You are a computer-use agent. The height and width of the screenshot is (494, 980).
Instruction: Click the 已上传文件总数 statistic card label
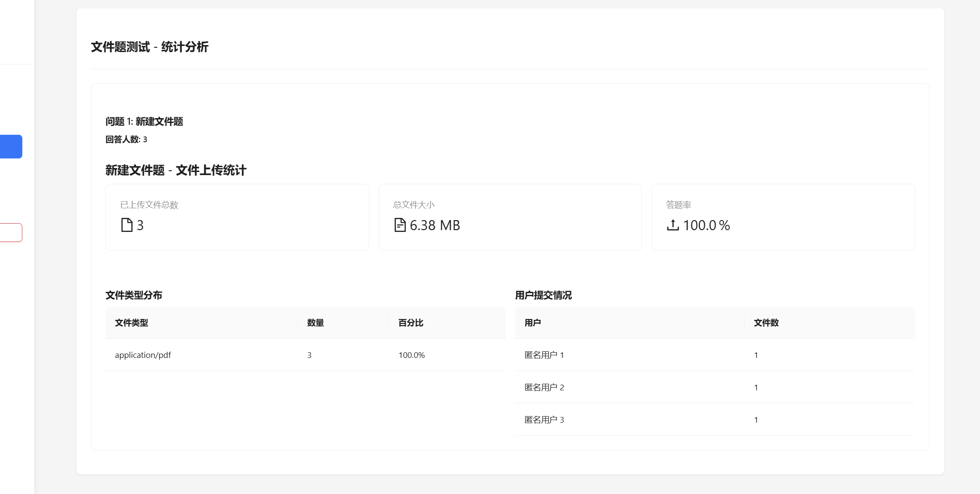[149, 205]
